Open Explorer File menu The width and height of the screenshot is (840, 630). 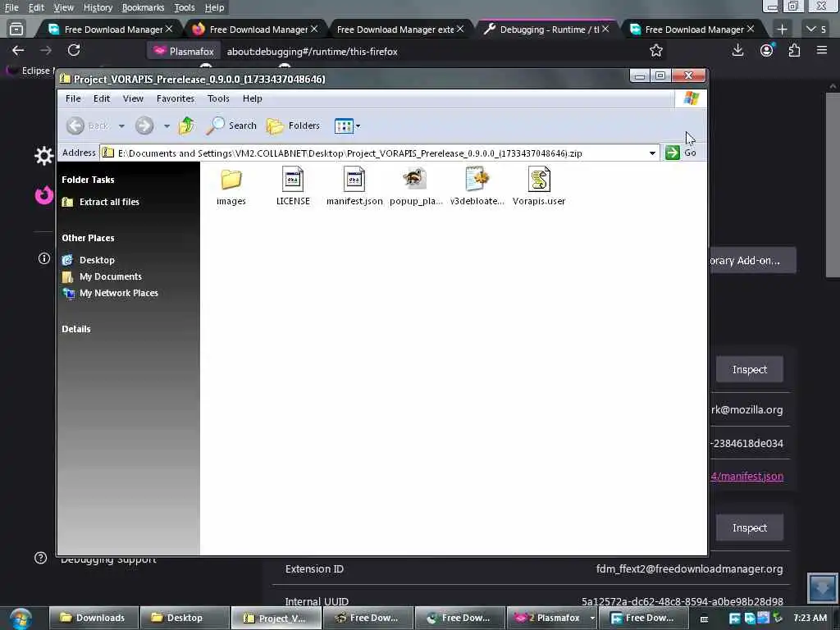pos(73,98)
